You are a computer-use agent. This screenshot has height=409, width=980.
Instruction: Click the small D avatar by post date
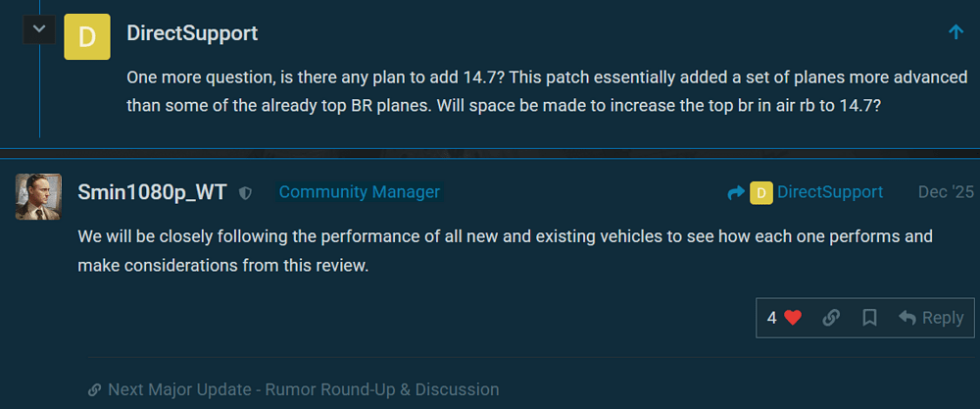760,193
